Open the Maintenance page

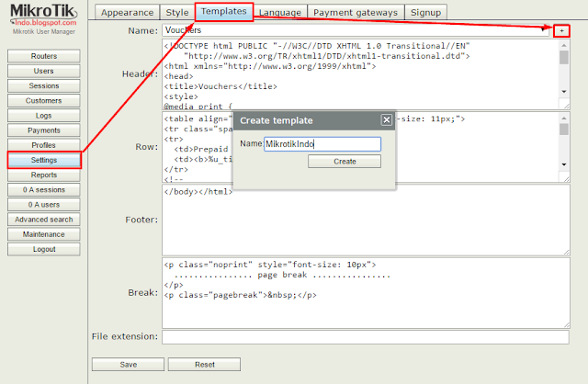click(x=44, y=234)
